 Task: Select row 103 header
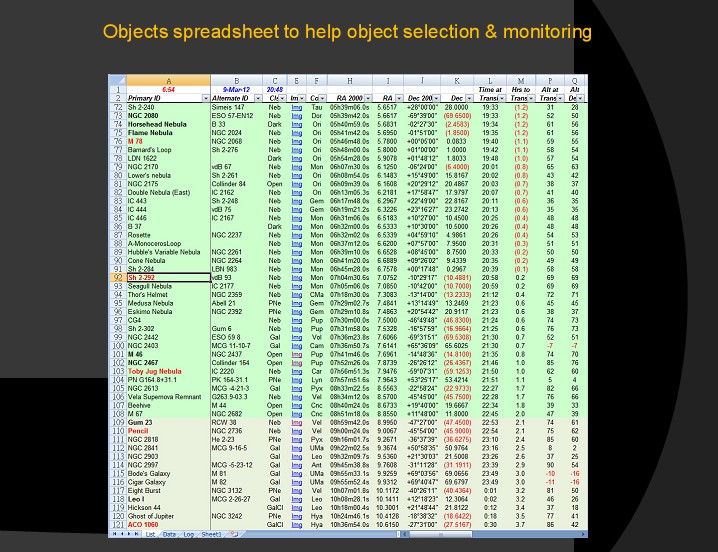point(117,371)
